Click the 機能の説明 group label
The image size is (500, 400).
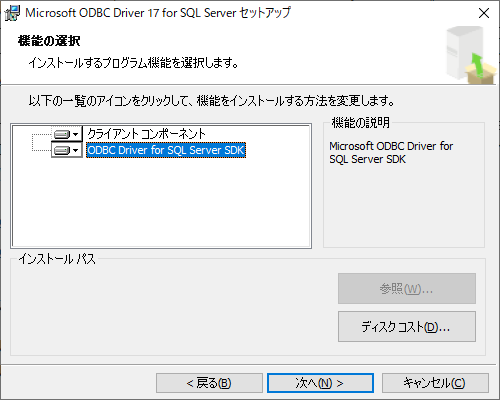click(x=361, y=123)
